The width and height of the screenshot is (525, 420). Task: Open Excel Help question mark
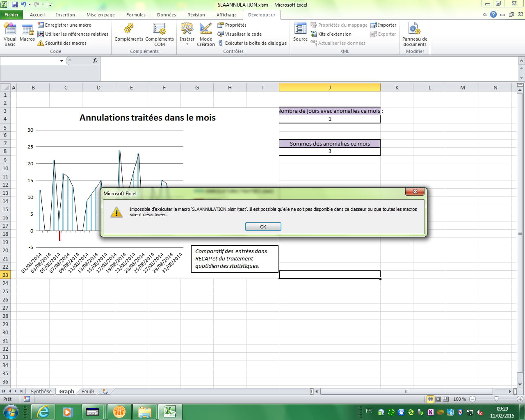pos(493,15)
